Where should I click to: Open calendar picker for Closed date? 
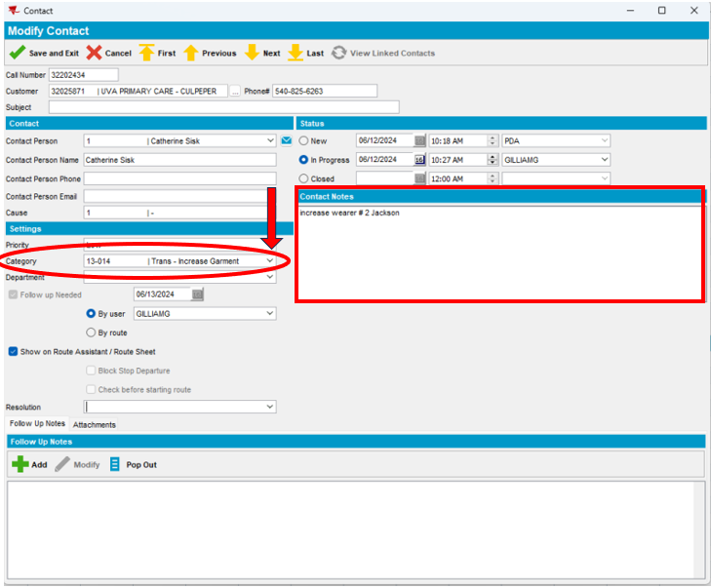tap(420, 178)
